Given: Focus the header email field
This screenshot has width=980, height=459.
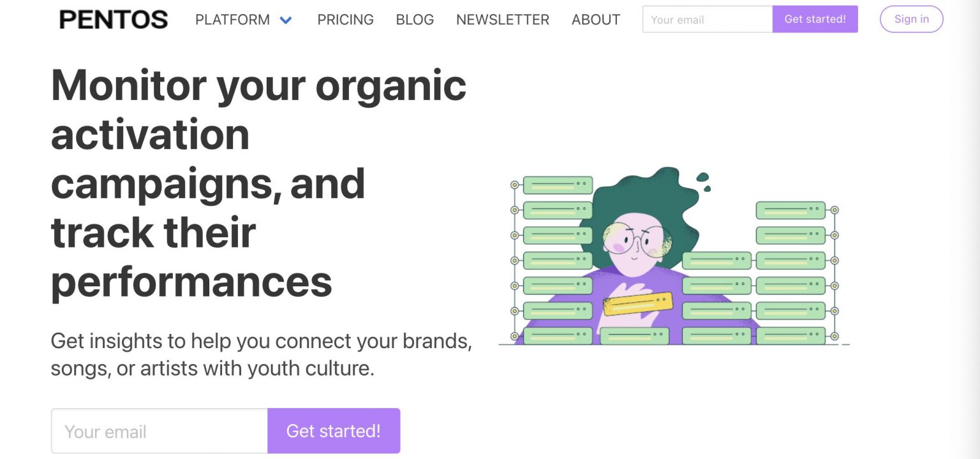Looking at the screenshot, I should (x=708, y=19).
